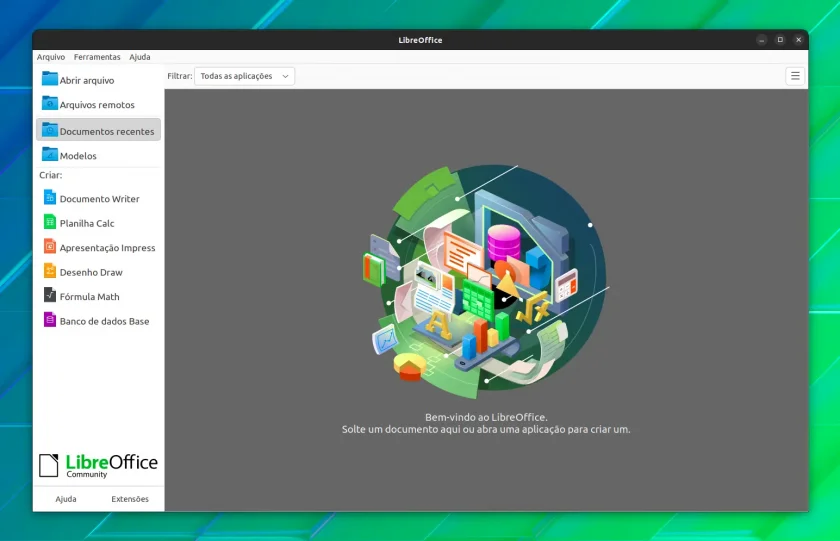Image resolution: width=840 pixels, height=541 pixels.
Task: Open the hamburger menu at top right
Action: pos(795,76)
